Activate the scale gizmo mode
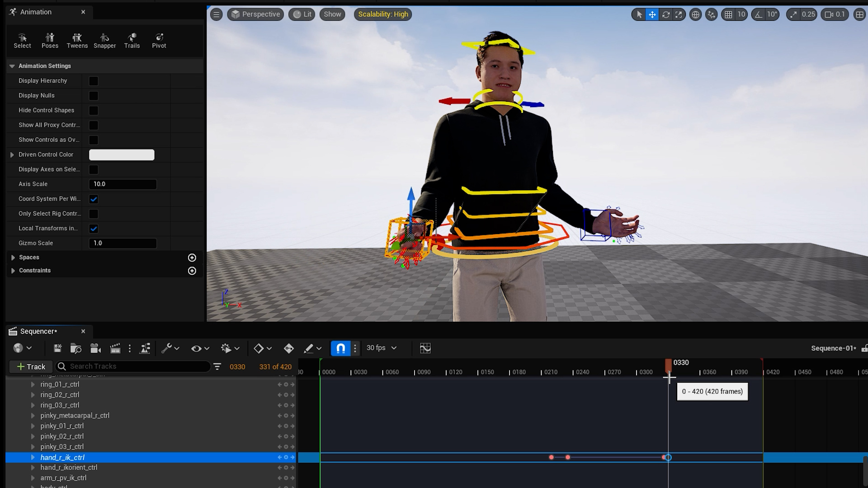 click(x=679, y=14)
